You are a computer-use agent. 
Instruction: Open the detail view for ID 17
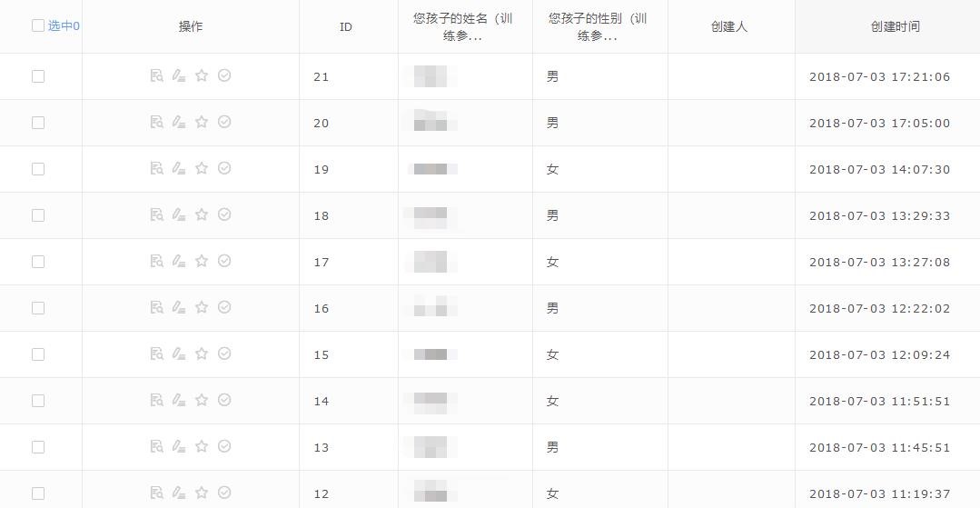tap(156, 262)
